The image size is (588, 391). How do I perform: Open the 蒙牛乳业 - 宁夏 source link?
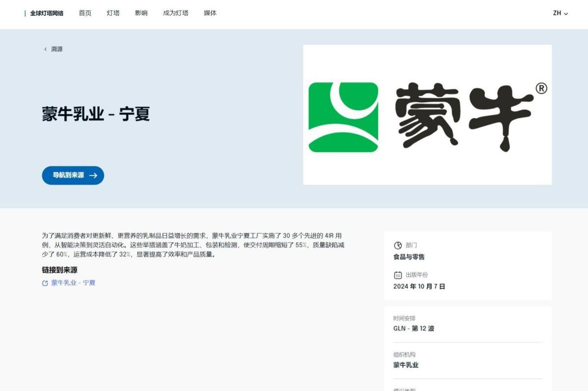73,283
